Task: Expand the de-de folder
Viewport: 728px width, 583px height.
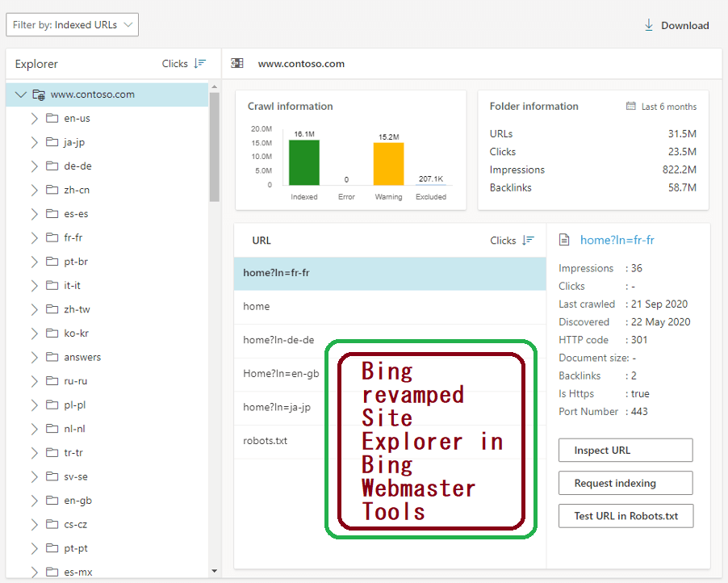Action: tap(35, 166)
